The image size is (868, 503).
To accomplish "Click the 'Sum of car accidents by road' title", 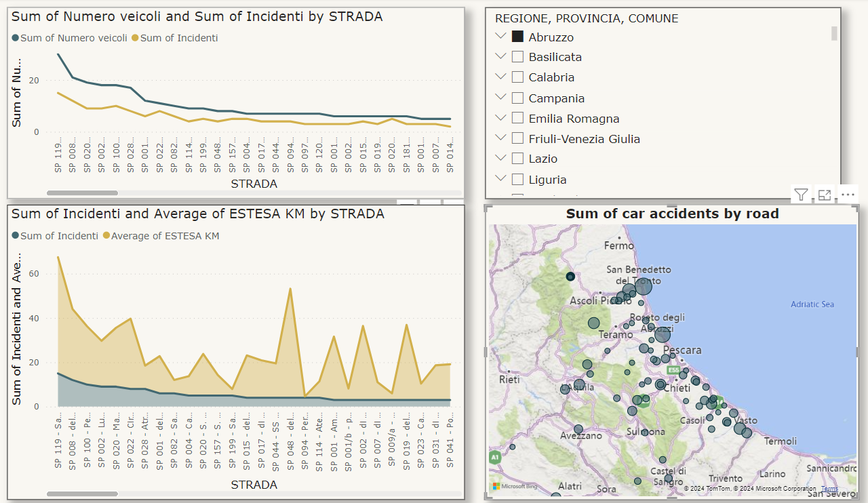I will click(672, 214).
